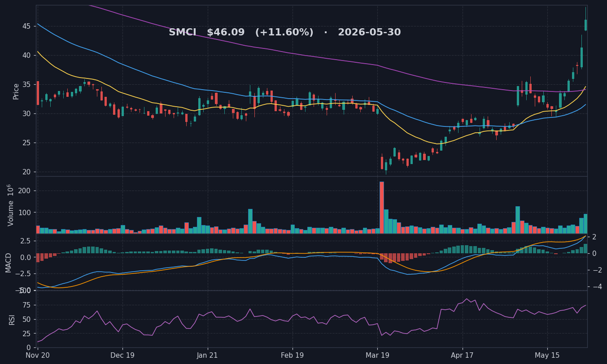Click the Mar 19 date tick label
Screen dimensions: 607x364
point(377,355)
